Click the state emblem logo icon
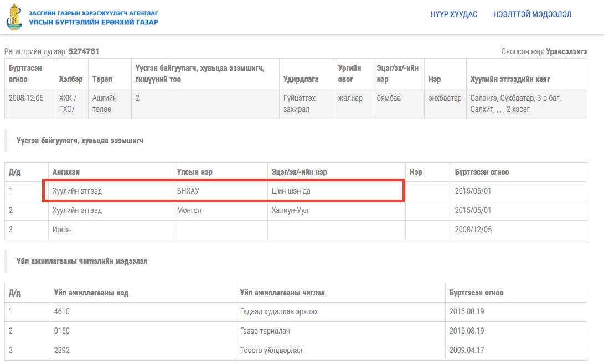604x364 pixels. coord(14,17)
